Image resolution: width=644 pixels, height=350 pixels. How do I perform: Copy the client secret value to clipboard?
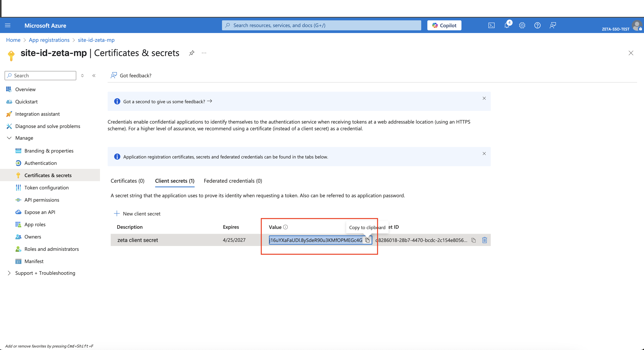point(367,240)
